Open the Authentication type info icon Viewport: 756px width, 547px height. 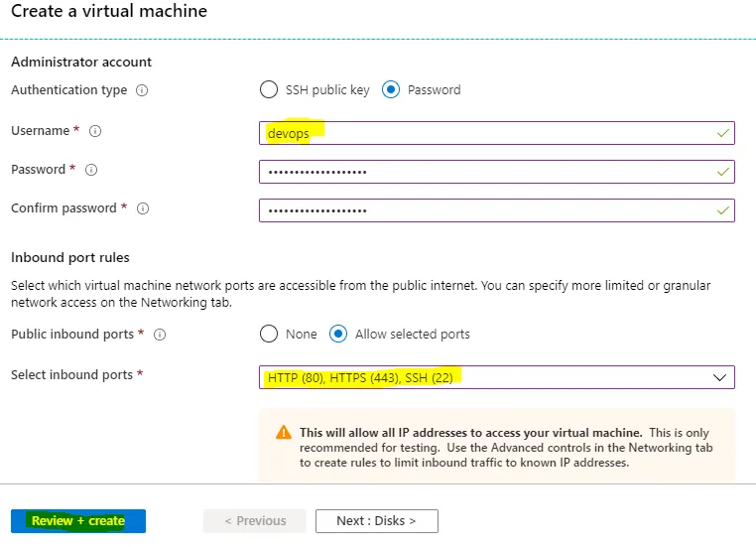click(142, 90)
